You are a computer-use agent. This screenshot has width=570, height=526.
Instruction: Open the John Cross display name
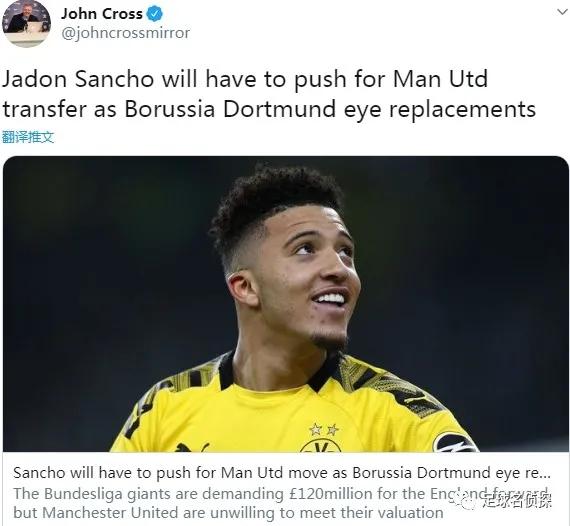102,14
